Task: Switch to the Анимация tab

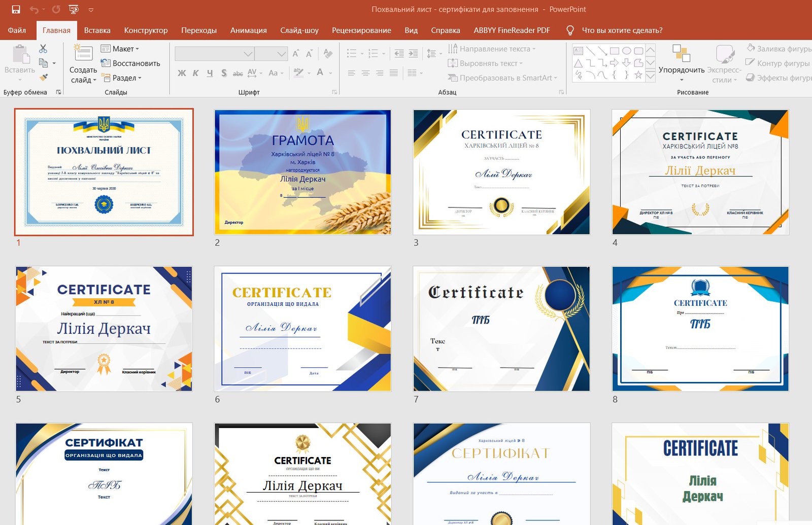Action: click(x=248, y=30)
